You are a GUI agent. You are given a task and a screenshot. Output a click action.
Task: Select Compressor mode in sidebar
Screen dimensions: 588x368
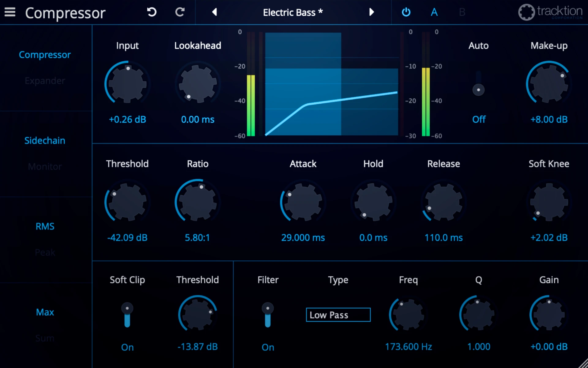(45, 55)
